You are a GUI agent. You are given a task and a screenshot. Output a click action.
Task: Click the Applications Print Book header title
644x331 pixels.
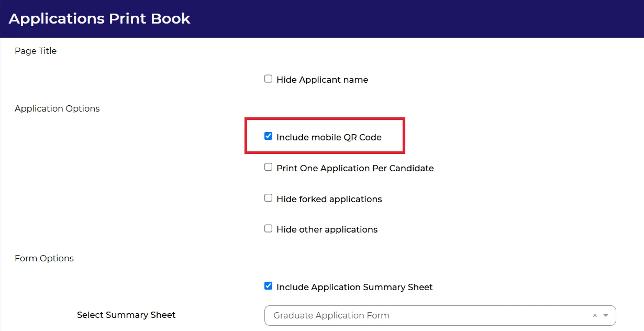point(99,19)
